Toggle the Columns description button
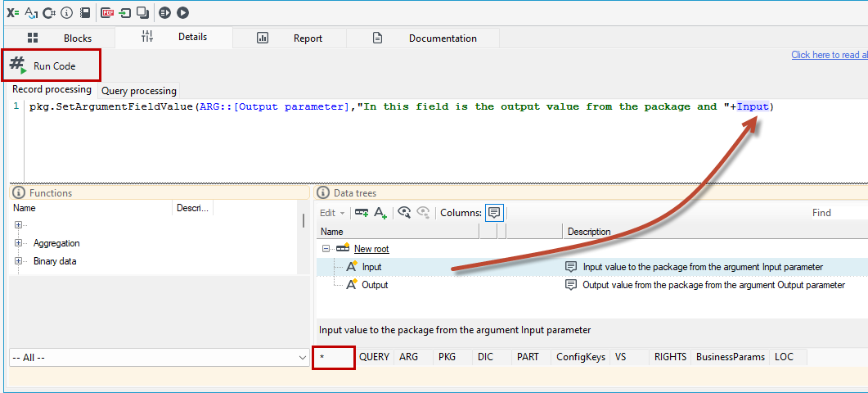 (x=494, y=213)
